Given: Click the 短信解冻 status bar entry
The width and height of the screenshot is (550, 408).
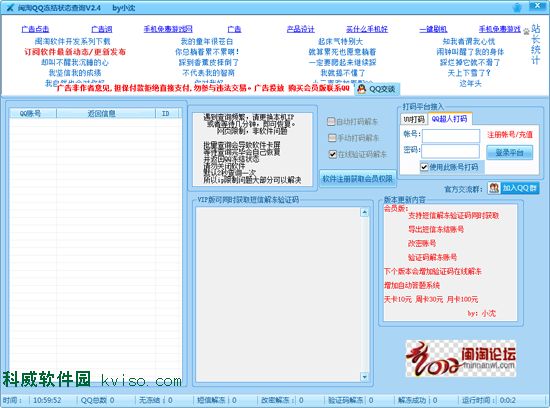Looking at the screenshot, I should [217, 400].
